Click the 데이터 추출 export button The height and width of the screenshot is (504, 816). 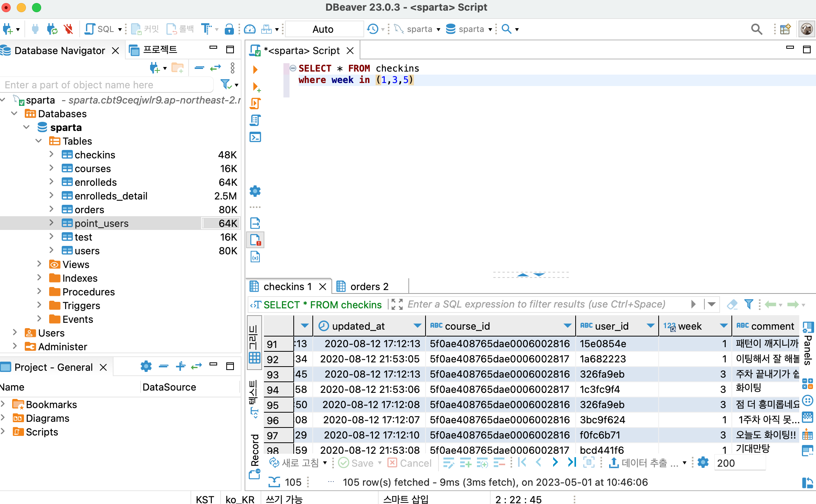(645, 463)
